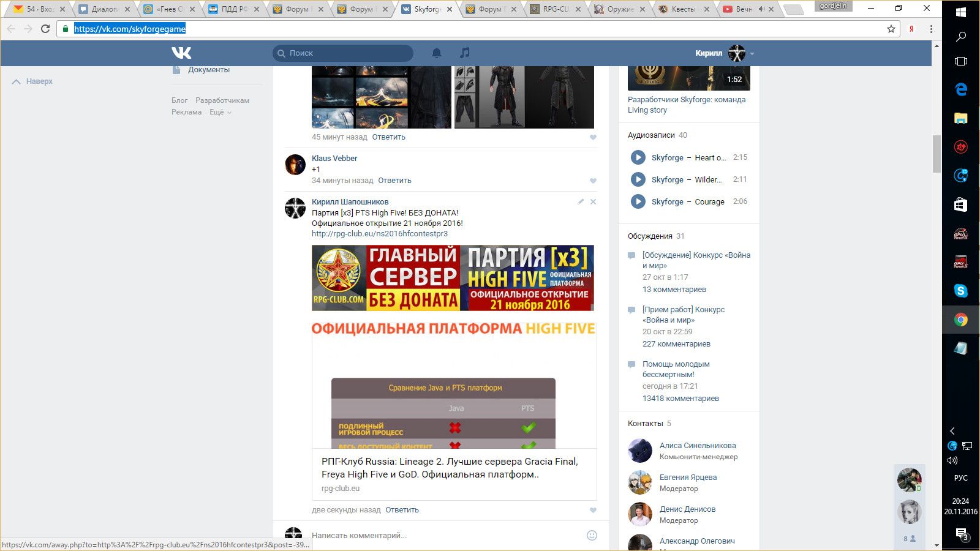Like the Klaus Vebber comment
Image resolution: width=980 pixels, height=551 pixels.
[x=593, y=181]
